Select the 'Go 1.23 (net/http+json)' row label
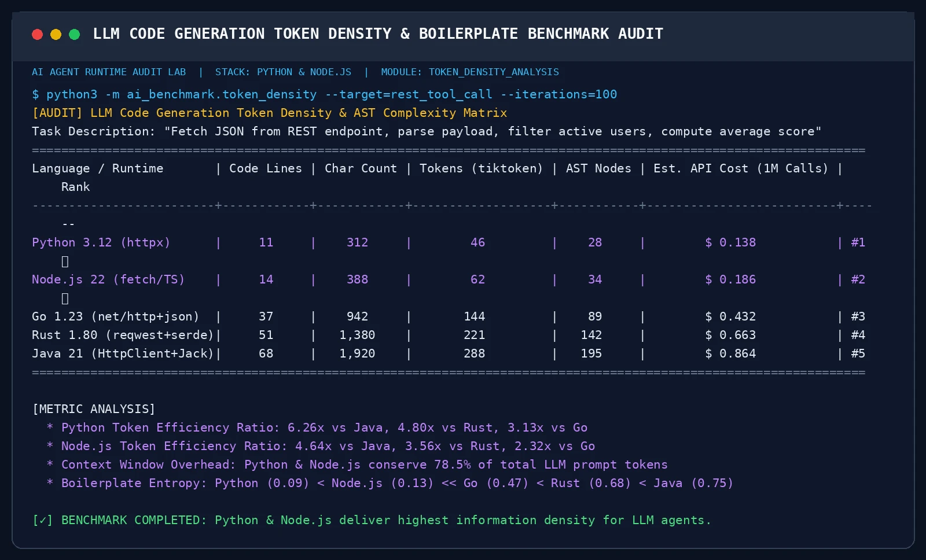 pyautogui.click(x=116, y=316)
